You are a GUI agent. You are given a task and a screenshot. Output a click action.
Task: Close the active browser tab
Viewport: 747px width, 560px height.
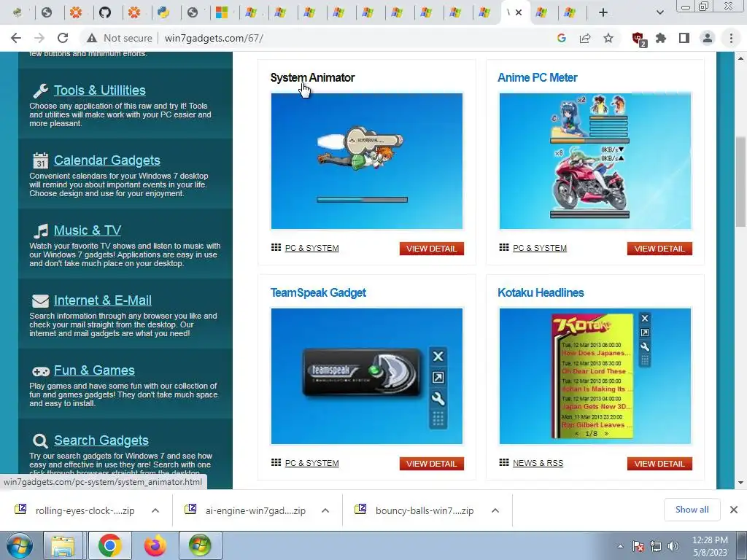(x=519, y=12)
